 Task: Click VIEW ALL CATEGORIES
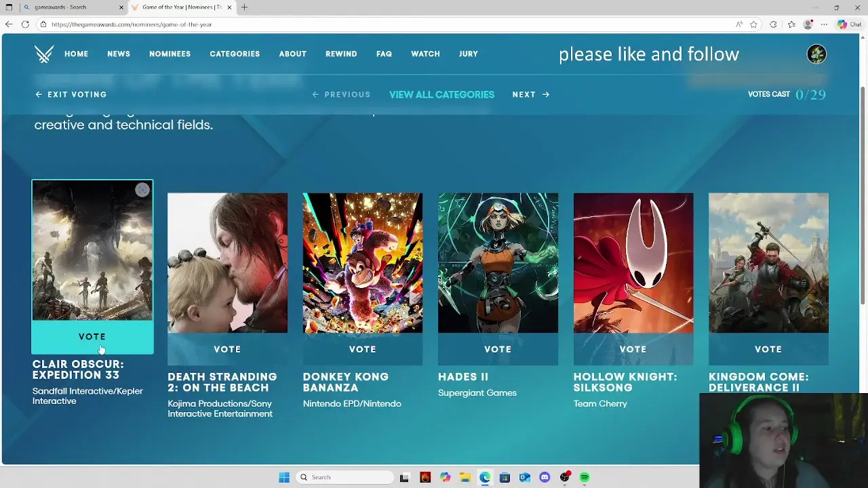[441, 95]
